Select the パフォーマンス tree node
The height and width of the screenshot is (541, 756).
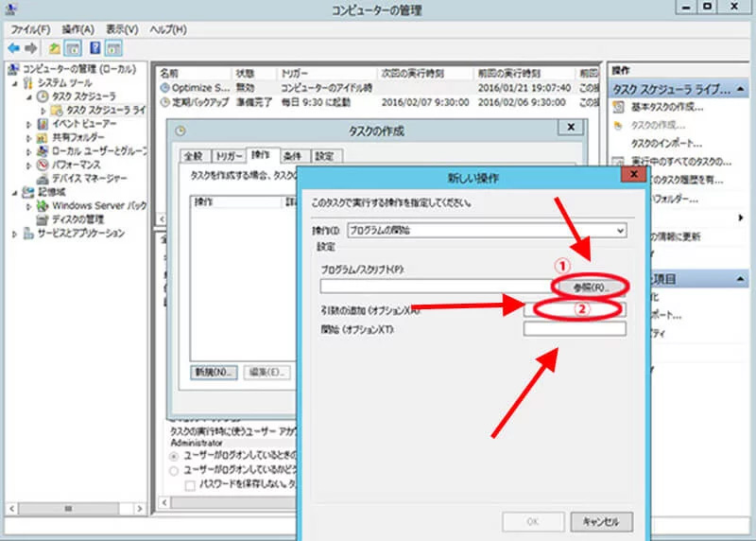(77, 165)
